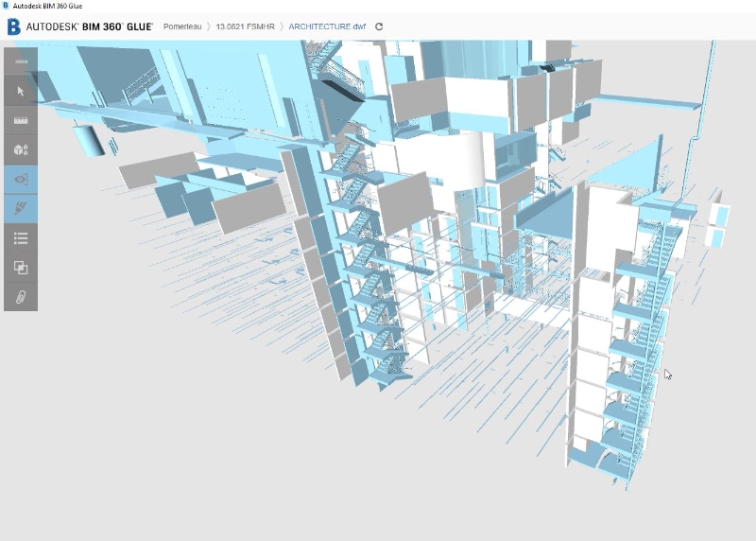The height and width of the screenshot is (541, 756).
Task: Open the paperclip attachments tool
Action: pos(21,297)
